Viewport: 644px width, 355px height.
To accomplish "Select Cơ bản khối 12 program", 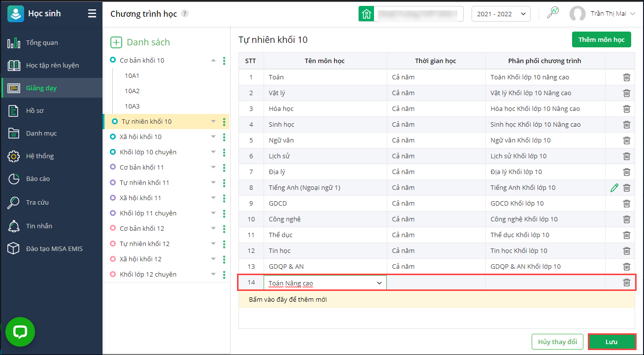I will coord(142,229).
